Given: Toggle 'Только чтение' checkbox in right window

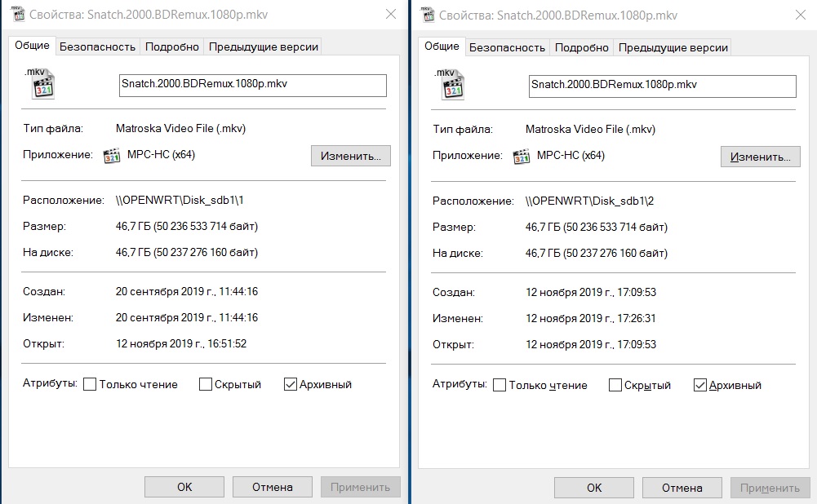Looking at the screenshot, I should tap(500, 385).
